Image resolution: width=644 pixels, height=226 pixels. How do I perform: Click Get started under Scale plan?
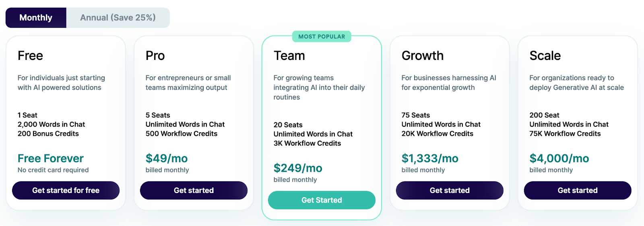pos(578,190)
